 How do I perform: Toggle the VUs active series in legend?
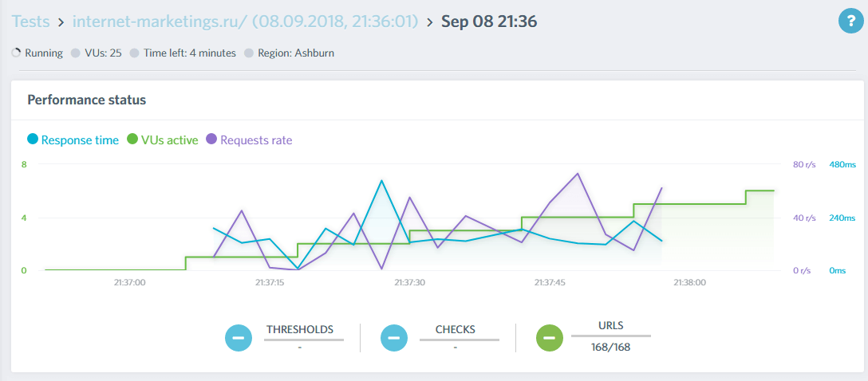[x=169, y=140]
